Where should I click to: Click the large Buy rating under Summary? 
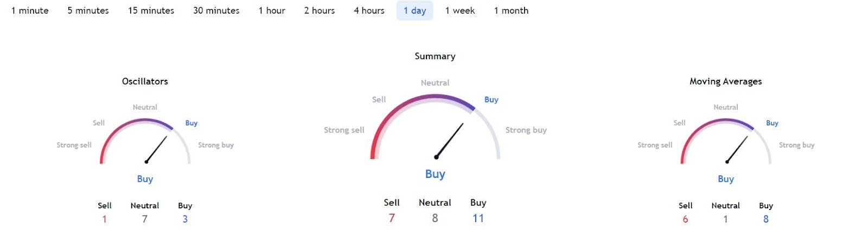435,174
